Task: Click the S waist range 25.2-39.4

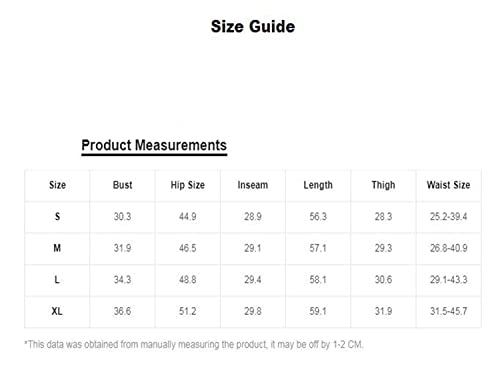Action: (448, 217)
